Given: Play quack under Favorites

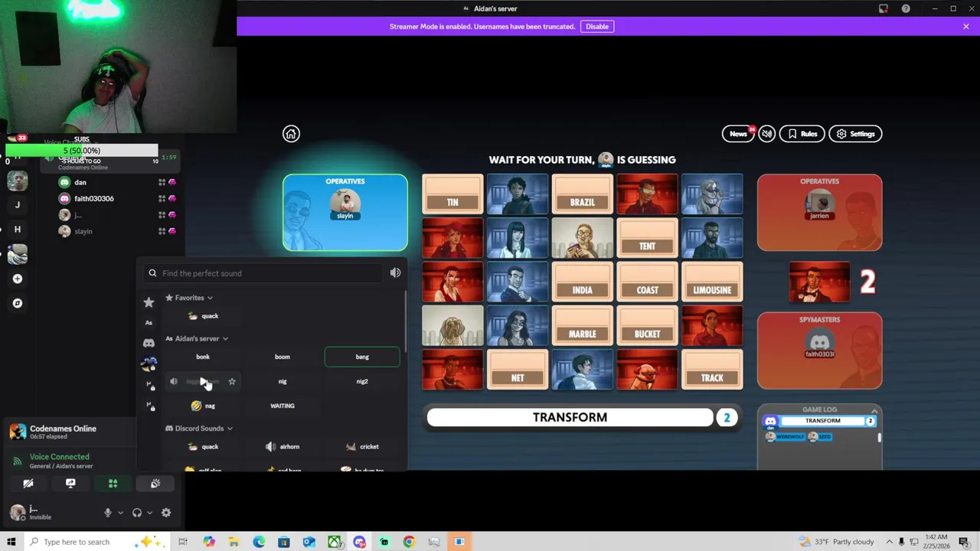Looking at the screenshot, I should 203,316.
